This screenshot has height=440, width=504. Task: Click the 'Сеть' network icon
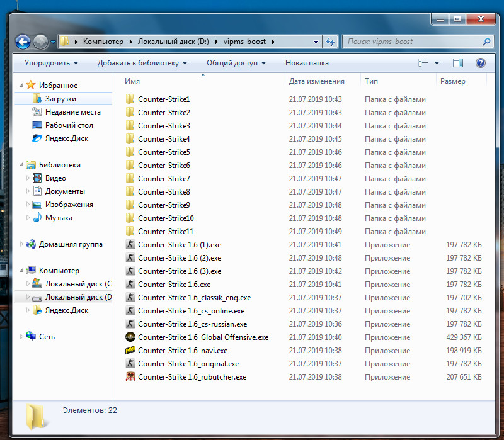tap(31, 336)
